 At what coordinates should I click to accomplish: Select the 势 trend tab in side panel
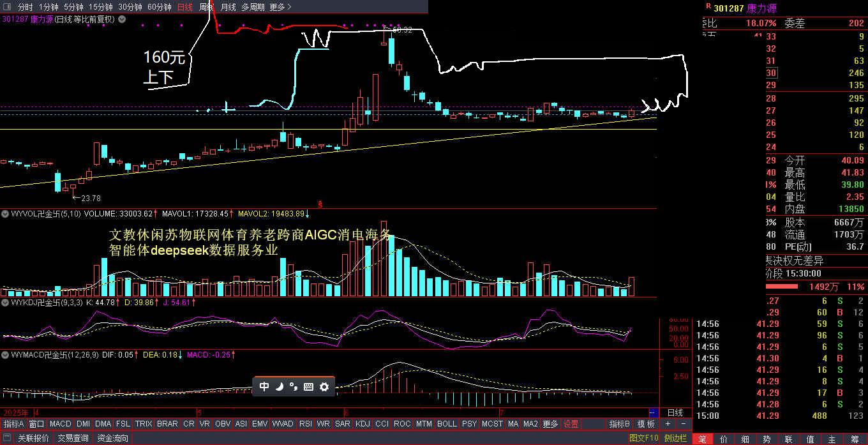click(767, 439)
